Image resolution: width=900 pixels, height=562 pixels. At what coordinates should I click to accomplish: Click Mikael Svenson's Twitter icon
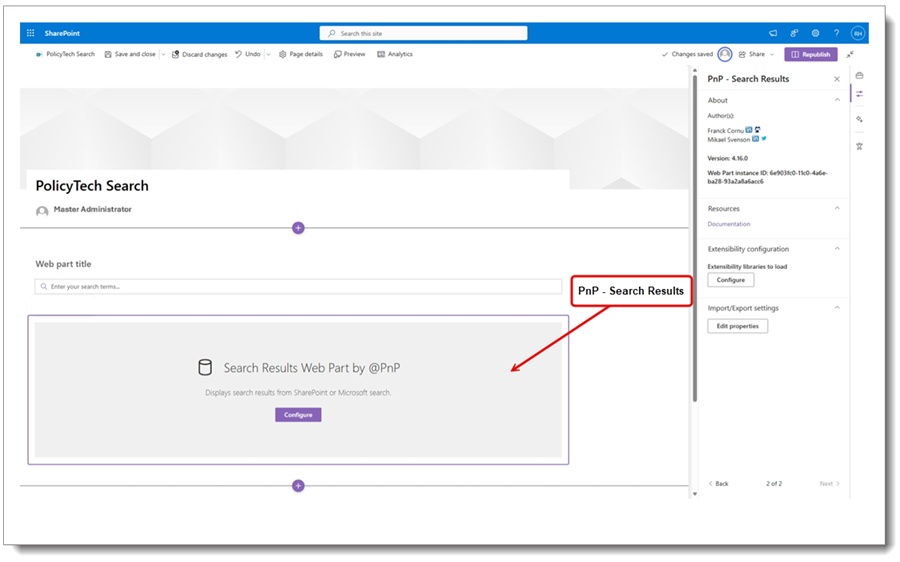pos(764,139)
